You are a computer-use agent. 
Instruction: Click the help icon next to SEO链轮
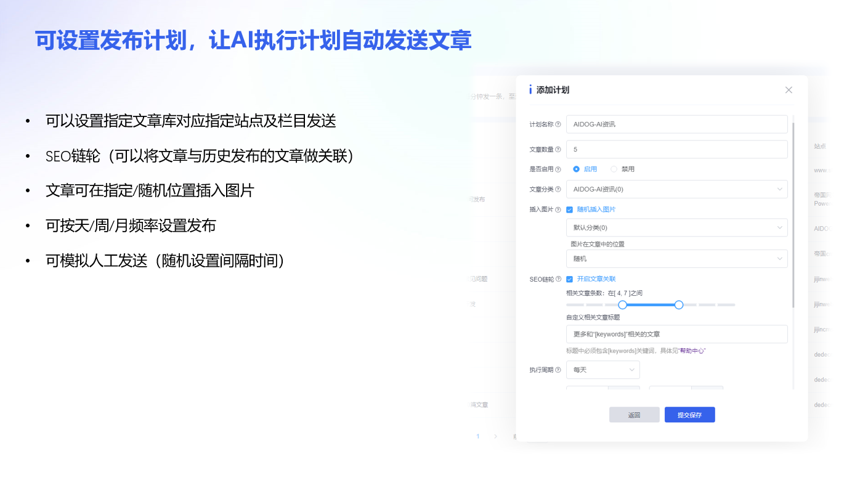(x=558, y=280)
